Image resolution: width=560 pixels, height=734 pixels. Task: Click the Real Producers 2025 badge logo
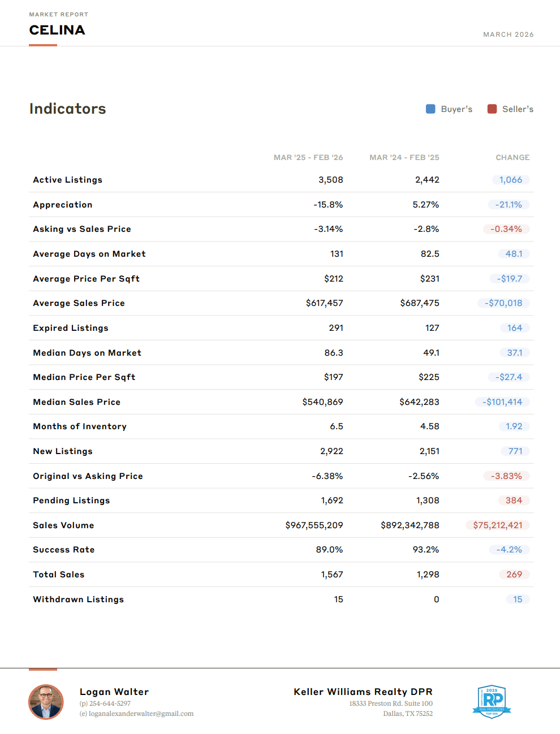(x=492, y=702)
